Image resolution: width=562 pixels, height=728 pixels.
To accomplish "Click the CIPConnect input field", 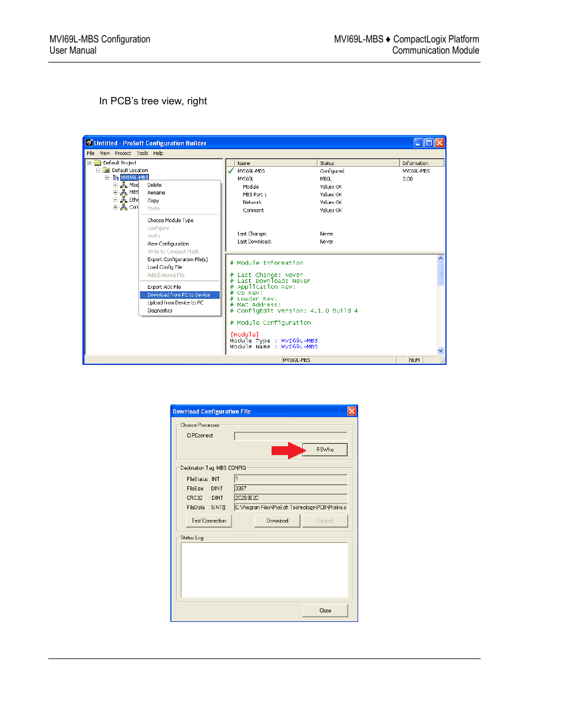I will [x=290, y=436].
